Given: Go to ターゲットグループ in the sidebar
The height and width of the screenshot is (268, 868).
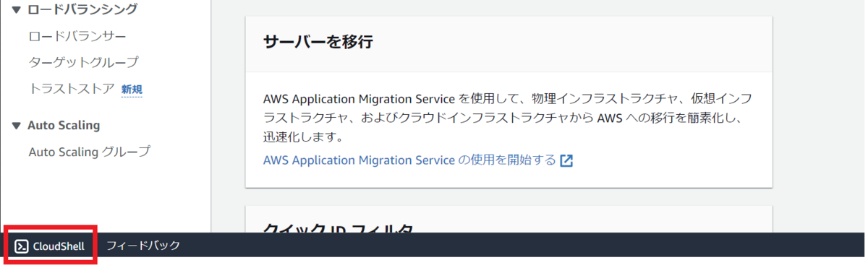Looking at the screenshot, I should pyautogui.click(x=83, y=63).
